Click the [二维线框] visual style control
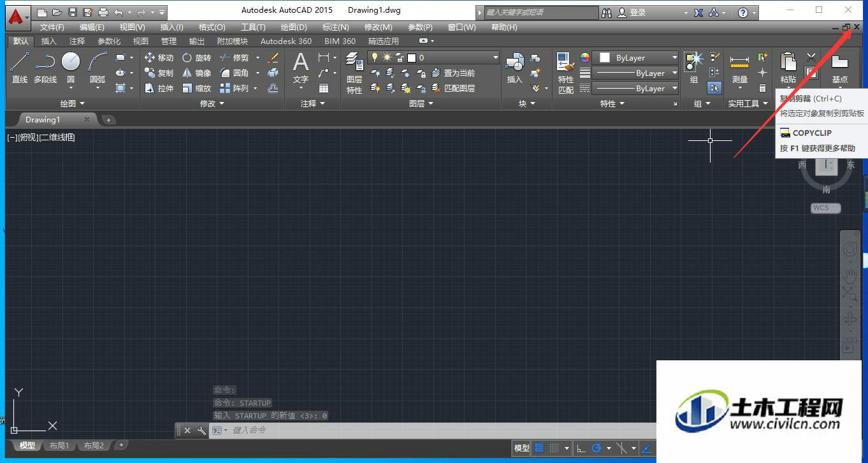 [57, 137]
